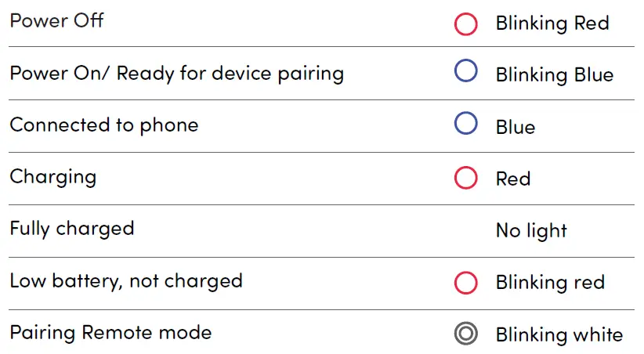Viewport: 644px width, 354px height.
Task: Click "Blinking Red" in the Power Off row
Action: tap(552, 23)
